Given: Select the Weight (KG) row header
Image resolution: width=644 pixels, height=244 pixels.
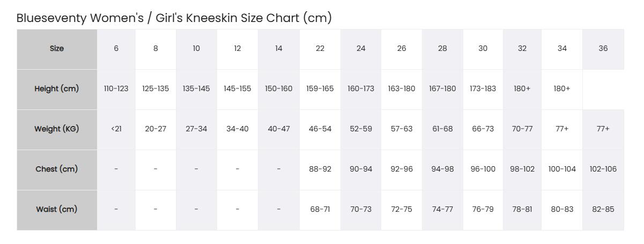Looking at the screenshot, I should click(x=57, y=129).
